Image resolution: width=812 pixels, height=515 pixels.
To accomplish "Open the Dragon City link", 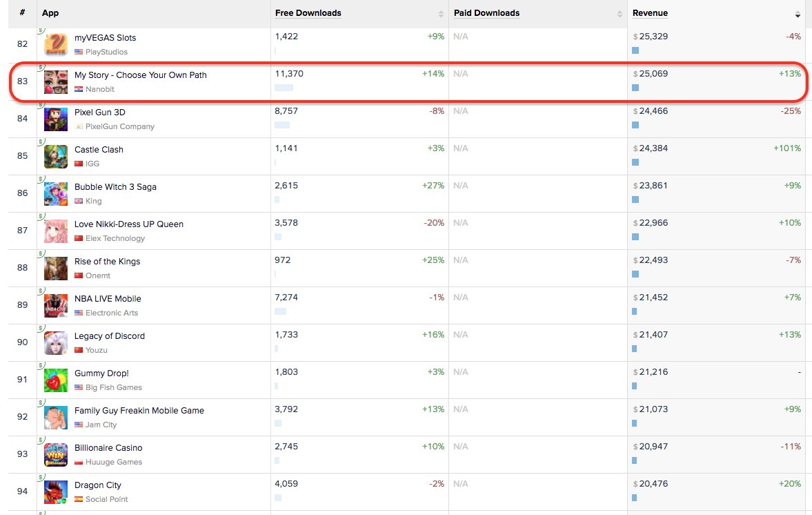I will pos(98,485).
